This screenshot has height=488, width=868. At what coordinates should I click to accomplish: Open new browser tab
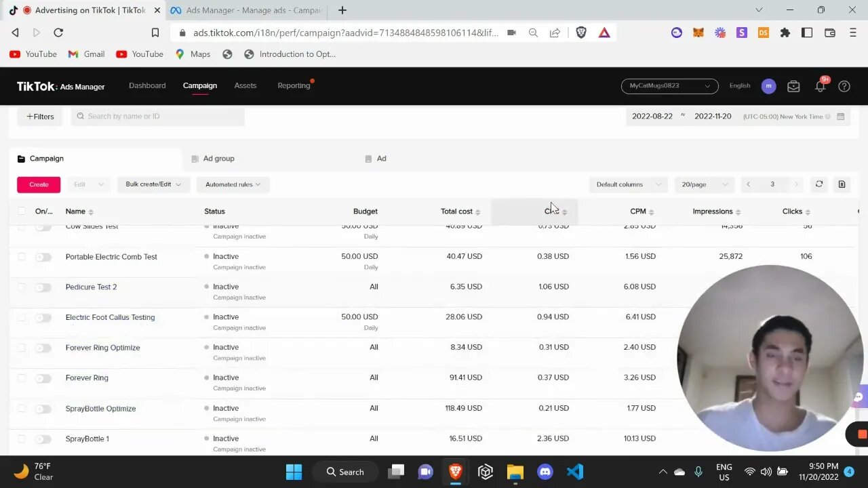(x=342, y=10)
